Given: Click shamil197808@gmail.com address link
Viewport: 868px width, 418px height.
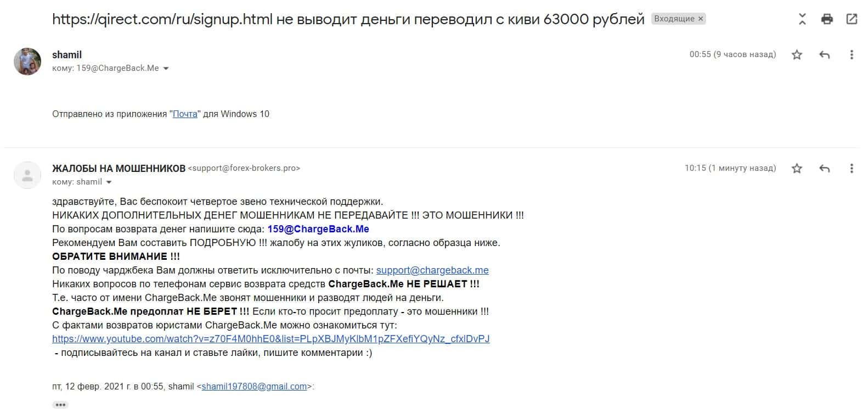Looking at the screenshot, I should (254, 387).
